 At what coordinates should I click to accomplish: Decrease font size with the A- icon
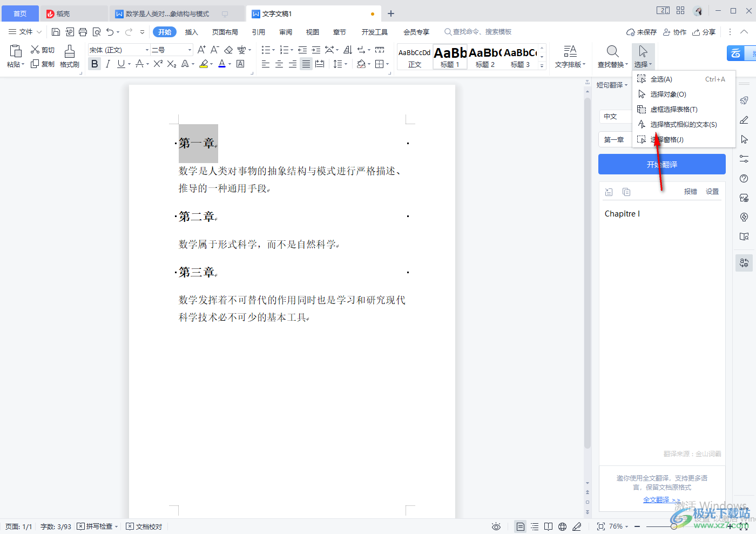[x=214, y=50]
